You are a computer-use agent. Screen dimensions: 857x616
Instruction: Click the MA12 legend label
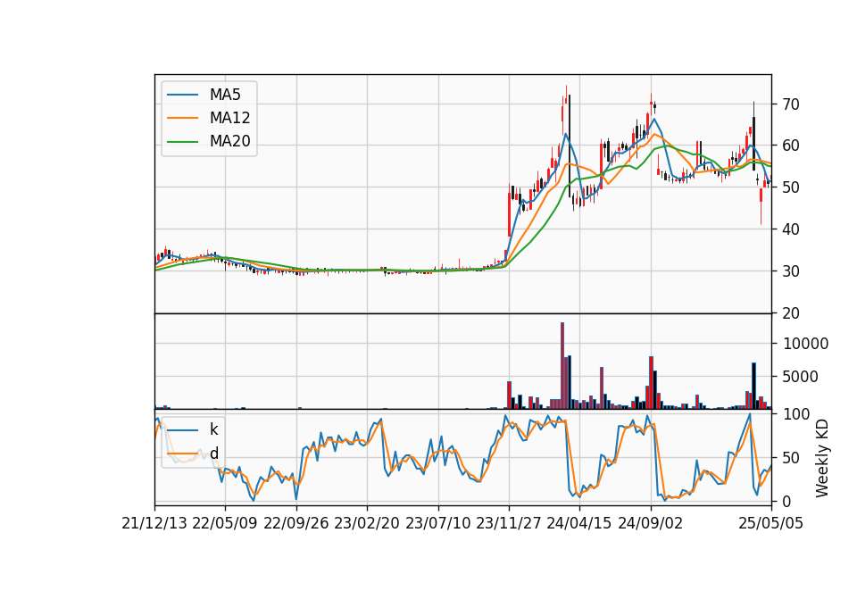229,118
